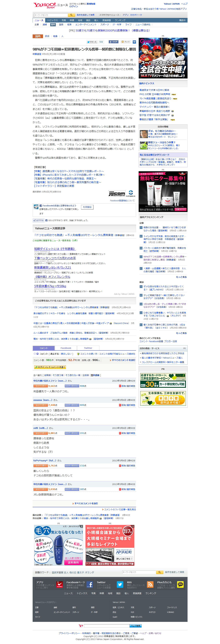Click もっと見る under 記事 ranking
The image size is (220, 644).
tap(181, 277)
